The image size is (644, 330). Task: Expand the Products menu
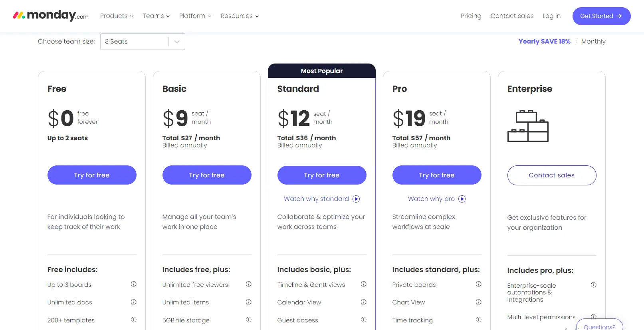[x=117, y=16]
